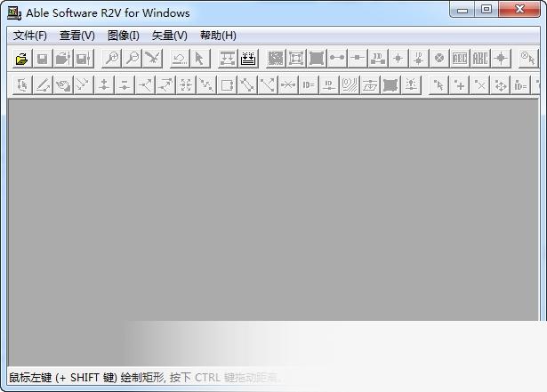Click the point ID= icon at toolbar end
The height and width of the screenshot is (392, 547).
click(x=521, y=85)
